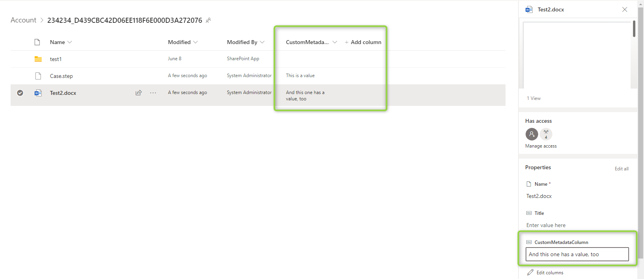Click the Manage access link
The width and height of the screenshot is (644, 279).
[x=541, y=146]
